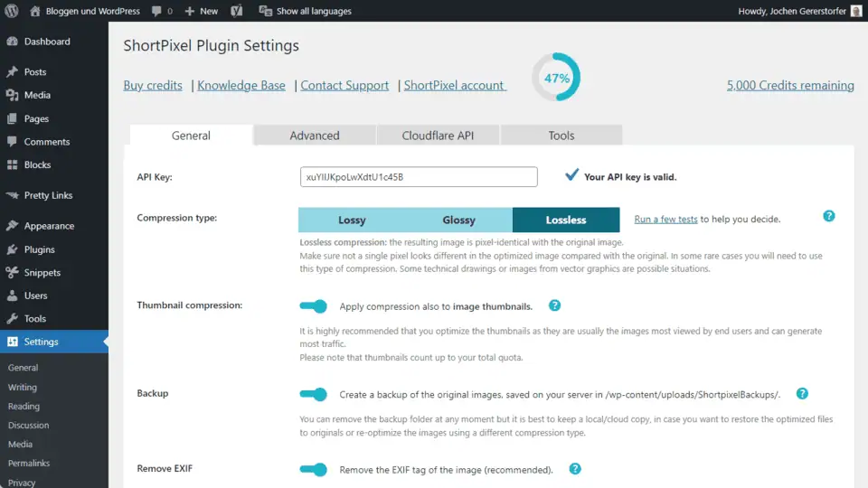Turn off the Backup toggle
The image size is (868, 488).
[x=313, y=394]
